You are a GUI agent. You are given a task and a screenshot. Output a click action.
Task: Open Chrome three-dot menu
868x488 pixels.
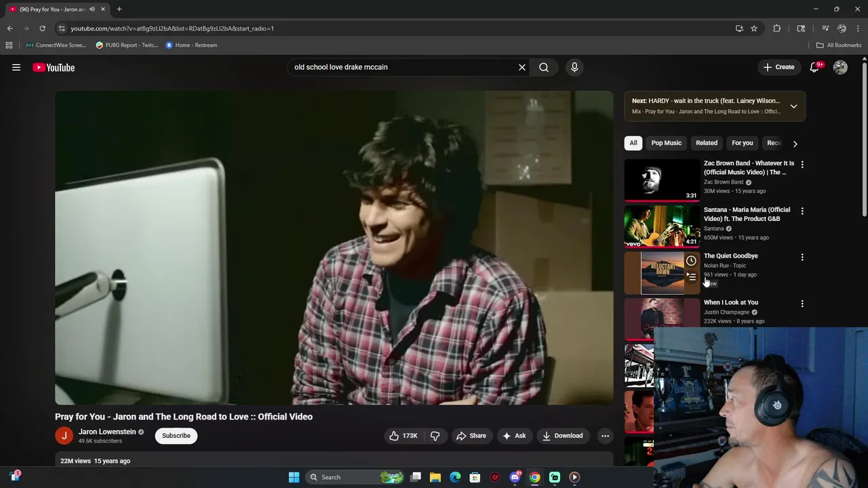click(859, 28)
